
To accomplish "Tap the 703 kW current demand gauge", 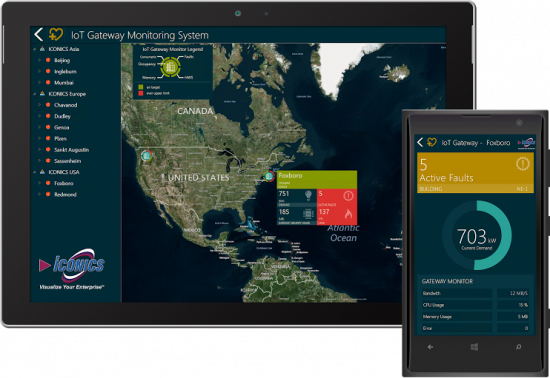I will click(477, 235).
